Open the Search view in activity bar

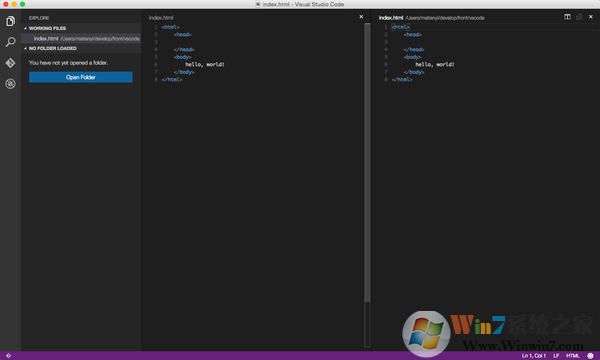click(x=10, y=42)
